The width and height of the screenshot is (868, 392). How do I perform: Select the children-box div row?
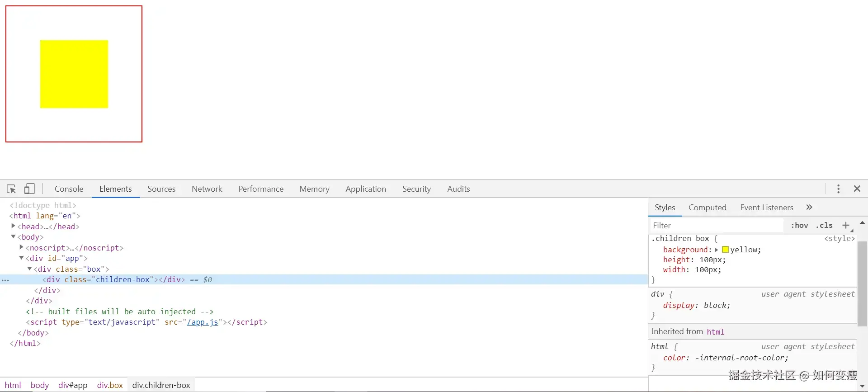324,279
